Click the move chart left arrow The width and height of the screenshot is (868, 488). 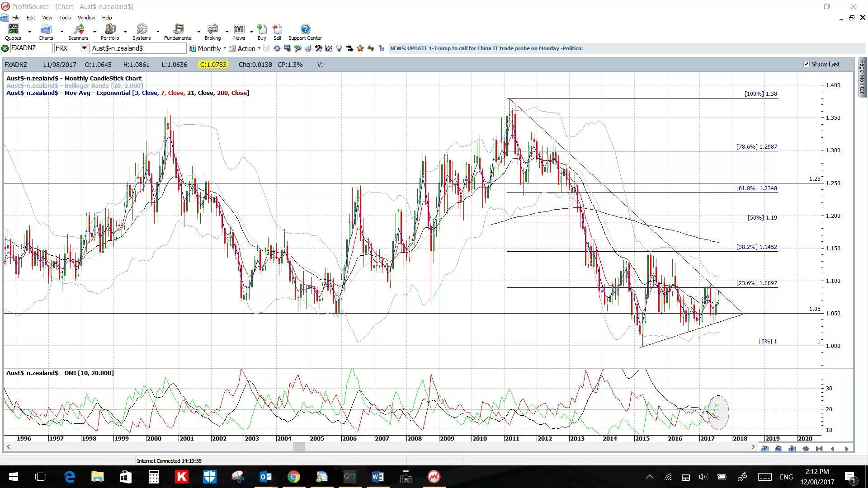click(x=833, y=449)
